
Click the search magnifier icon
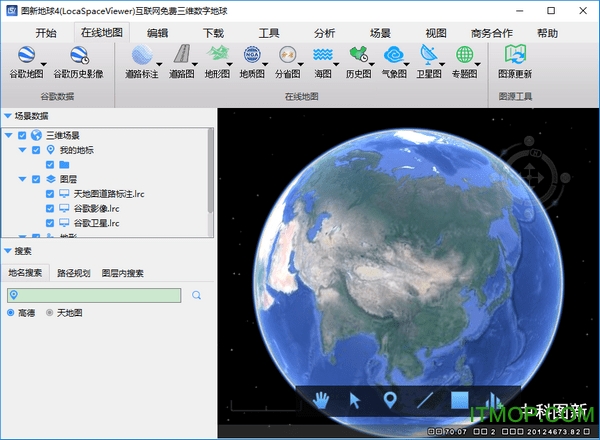click(196, 295)
